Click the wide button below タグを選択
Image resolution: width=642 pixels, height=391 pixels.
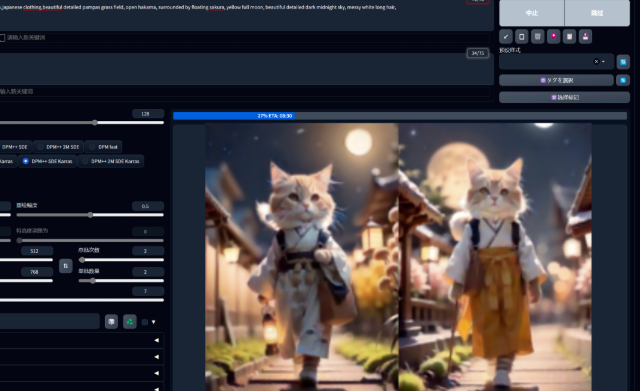pos(564,97)
